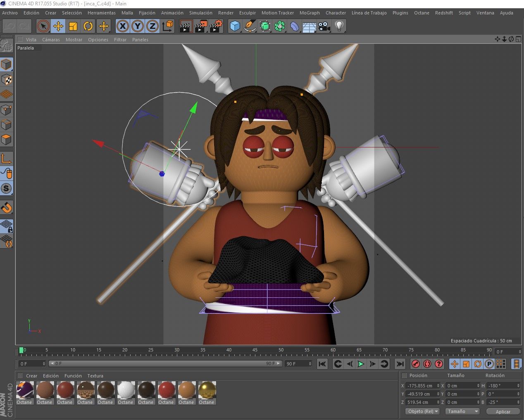Screen dimensions: 524x420
Task: Render the active view clapperboard icon
Action: pos(186,26)
